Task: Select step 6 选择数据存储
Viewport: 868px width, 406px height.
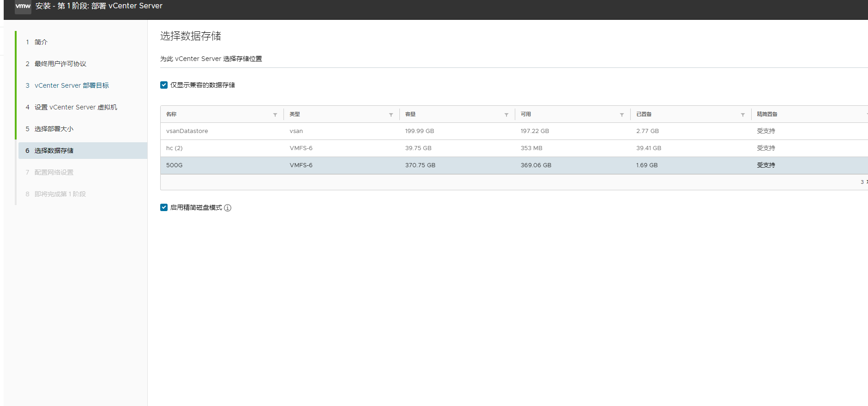Action: [83, 151]
